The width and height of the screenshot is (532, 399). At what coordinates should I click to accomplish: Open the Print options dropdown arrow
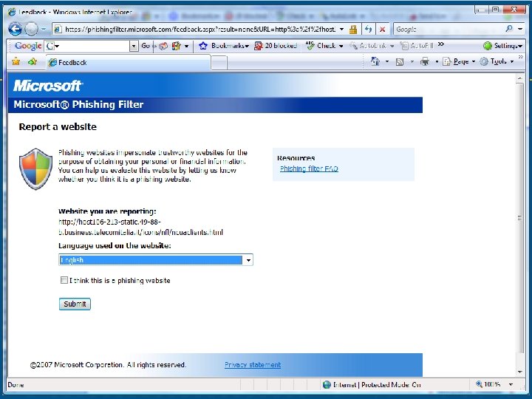(437, 62)
